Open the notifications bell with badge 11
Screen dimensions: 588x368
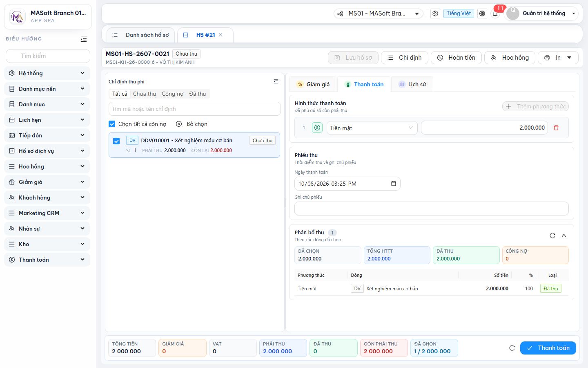tap(495, 13)
